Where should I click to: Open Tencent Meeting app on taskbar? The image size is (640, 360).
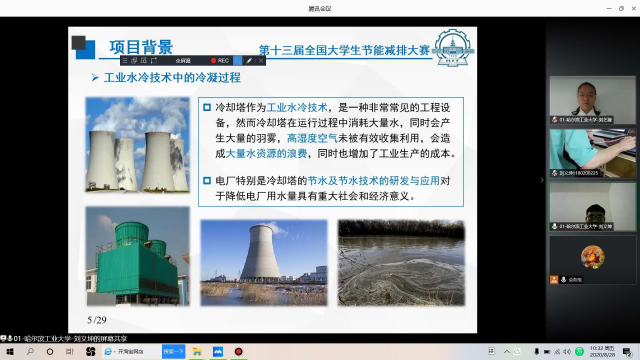click(218, 351)
